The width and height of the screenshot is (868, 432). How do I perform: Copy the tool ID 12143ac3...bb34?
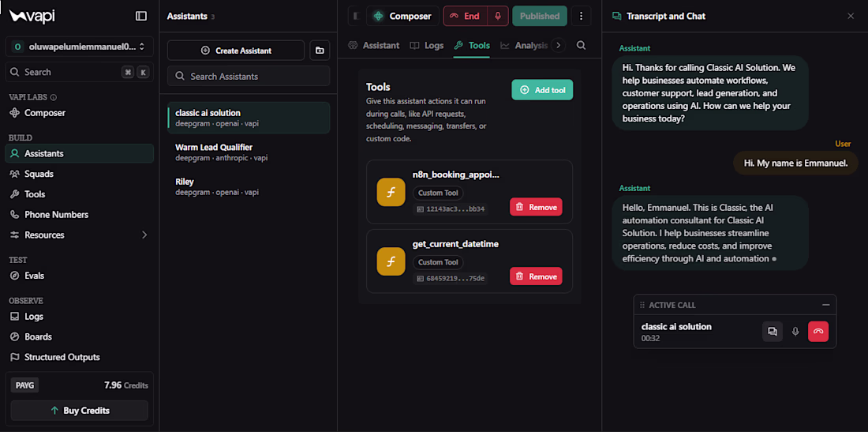coord(451,208)
